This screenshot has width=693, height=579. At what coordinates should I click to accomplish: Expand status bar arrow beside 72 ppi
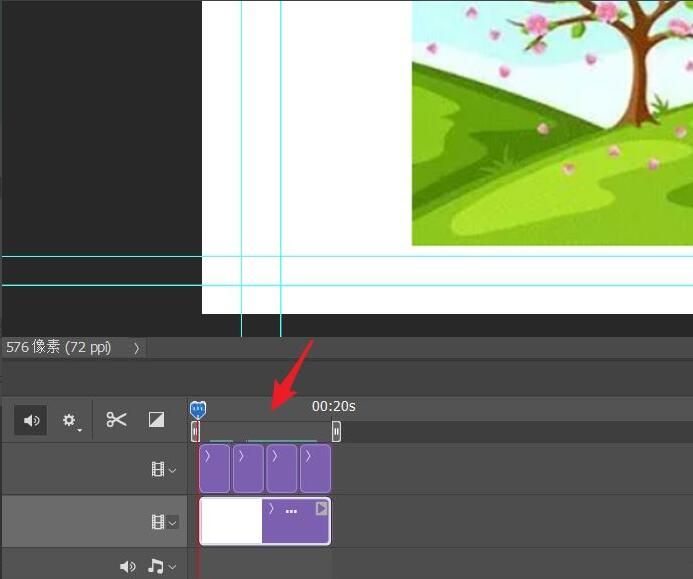(x=137, y=348)
